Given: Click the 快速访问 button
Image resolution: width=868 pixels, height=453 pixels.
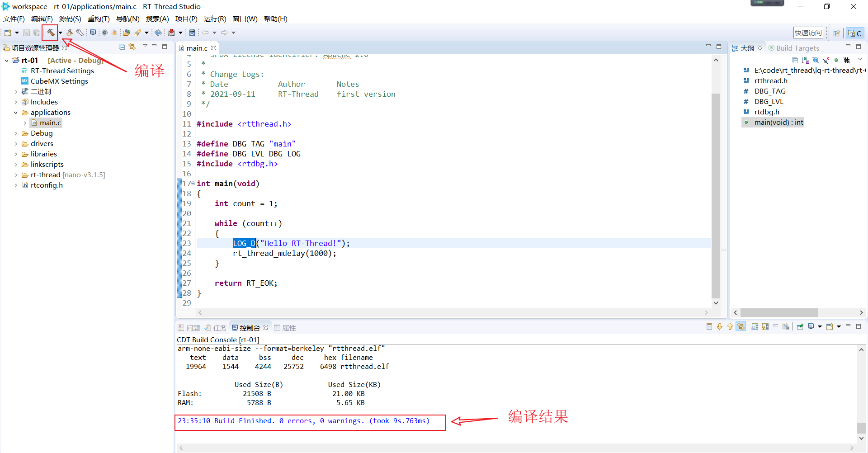Looking at the screenshot, I should coord(808,32).
